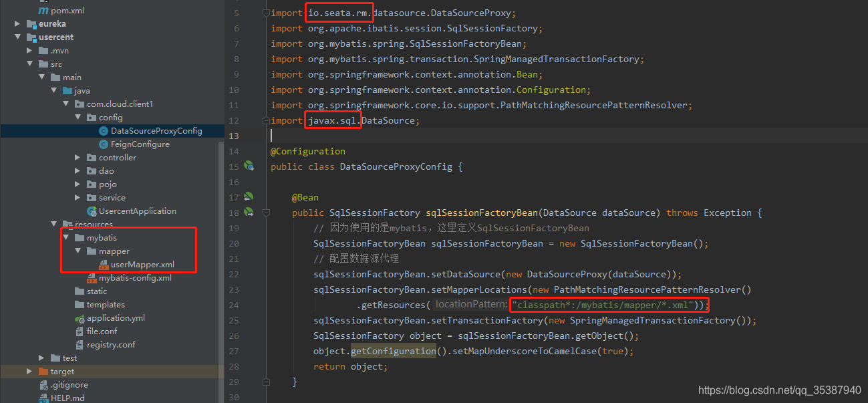This screenshot has height=403, width=868.
Task: Collapse the src folder
Action: click(29, 64)
